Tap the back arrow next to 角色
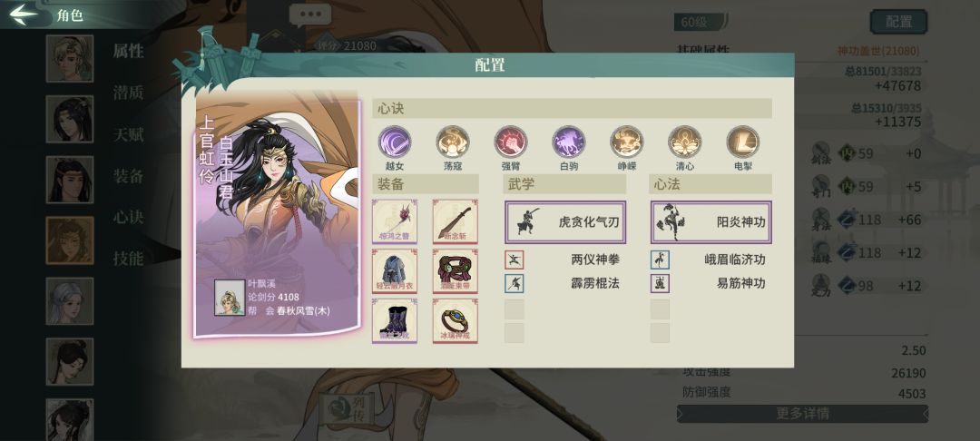980x441 pixels. coord(24,15)
